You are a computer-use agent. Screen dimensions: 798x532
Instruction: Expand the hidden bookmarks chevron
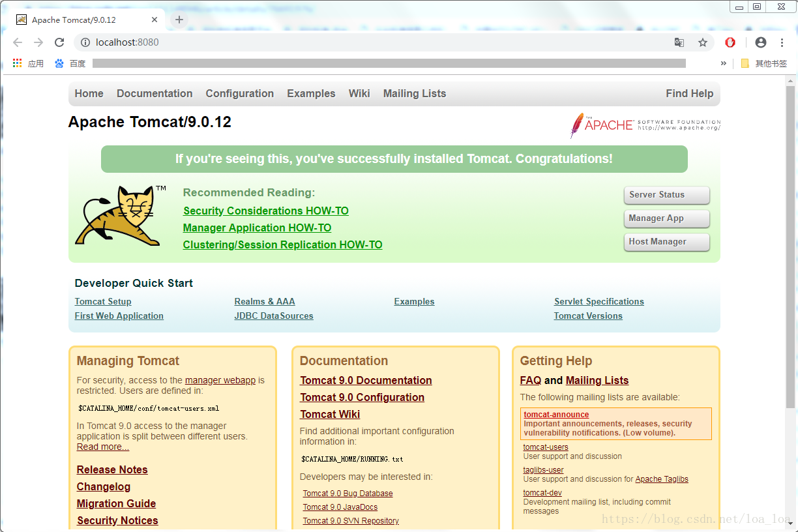tap(723, 63)
